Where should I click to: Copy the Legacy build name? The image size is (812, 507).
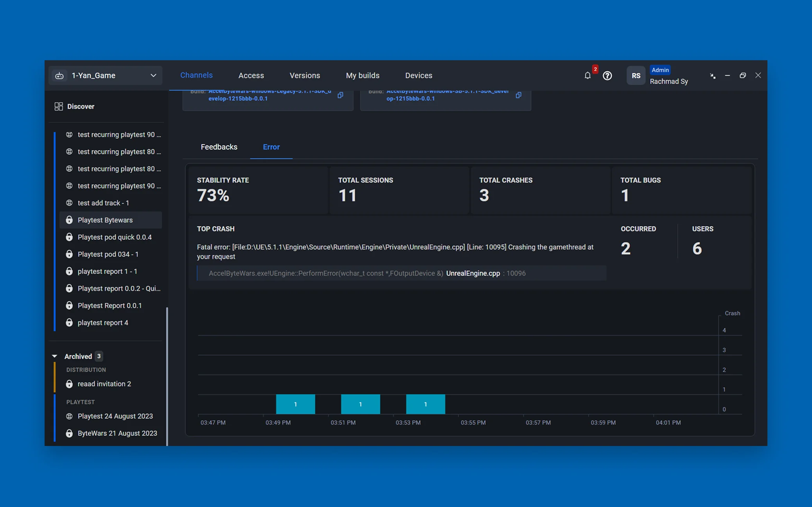340,95
